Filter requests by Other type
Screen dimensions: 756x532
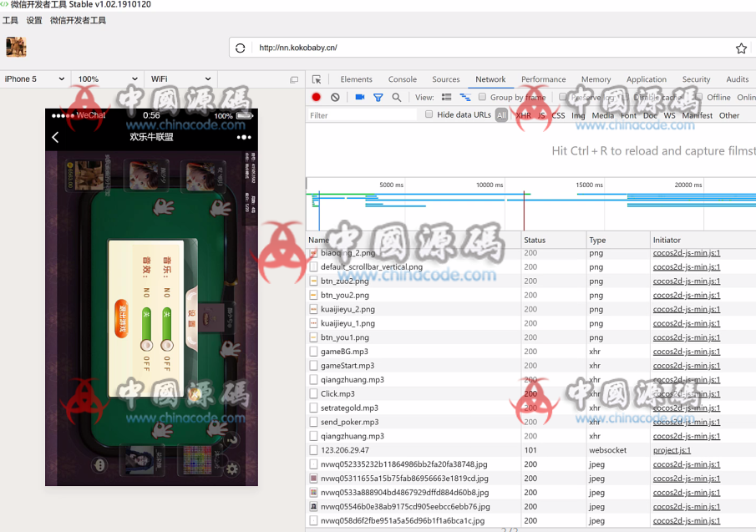pos(729,115)
